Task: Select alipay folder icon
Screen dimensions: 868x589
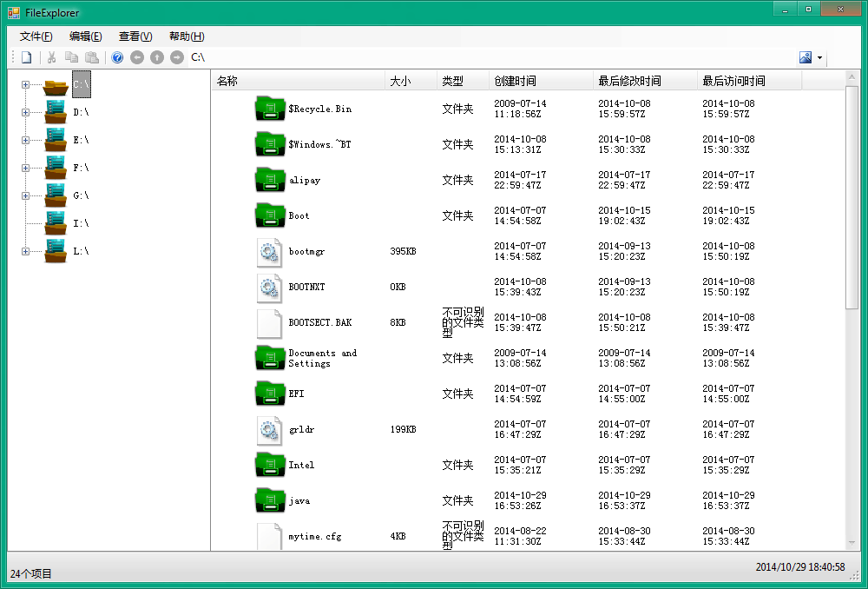Action: point(270,180)
